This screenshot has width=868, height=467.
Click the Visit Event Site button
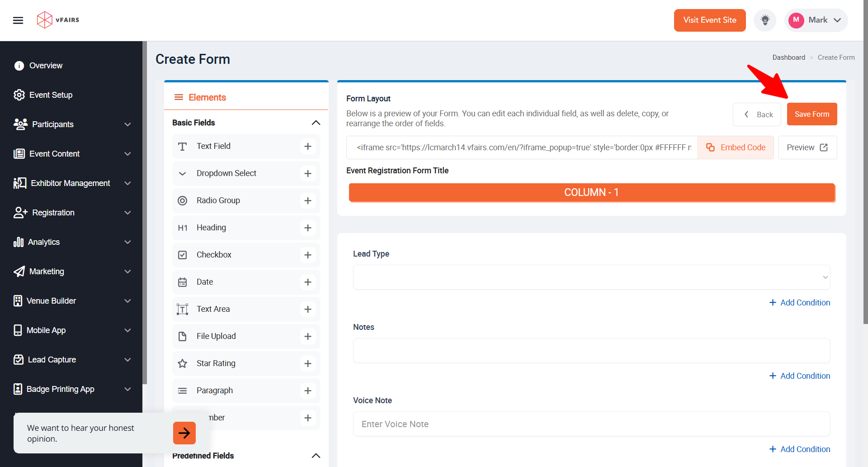710,20
